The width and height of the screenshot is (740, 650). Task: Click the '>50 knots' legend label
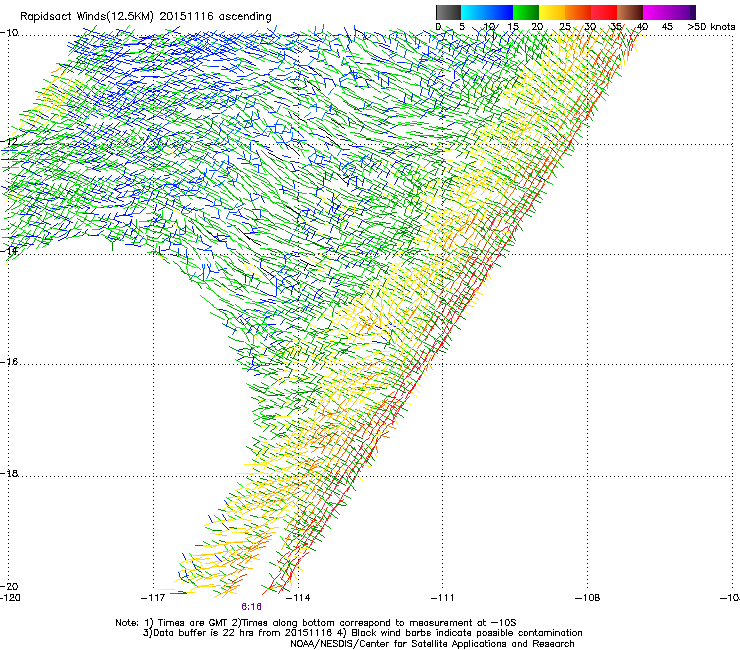(711, 27)
